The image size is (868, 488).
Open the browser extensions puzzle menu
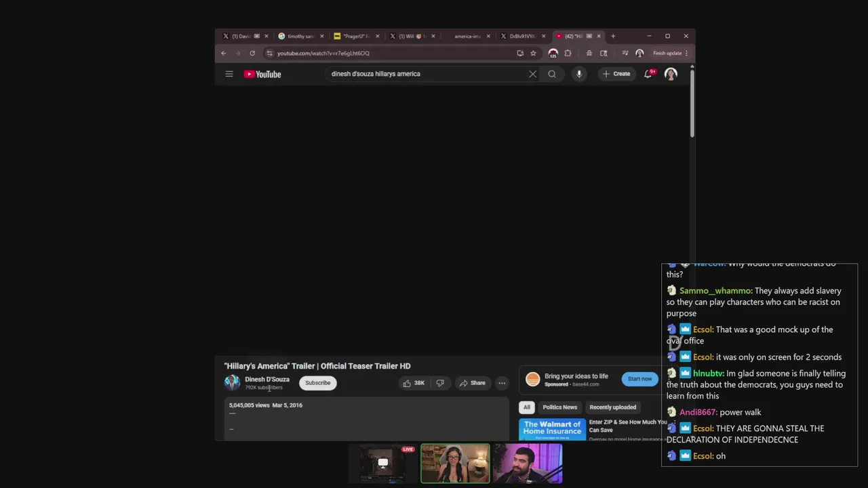tap(568, 53)
